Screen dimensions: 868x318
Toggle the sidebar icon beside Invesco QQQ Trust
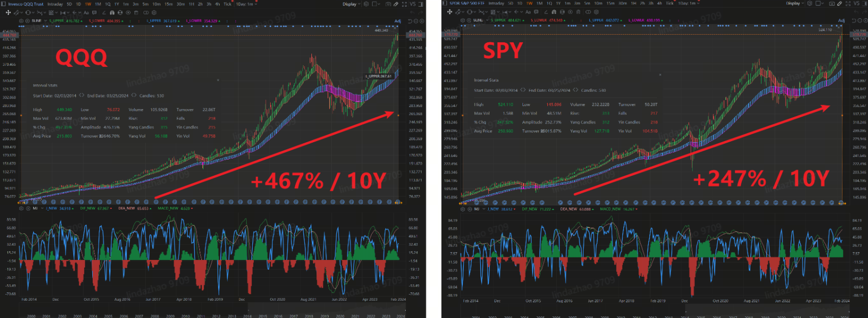3,4
